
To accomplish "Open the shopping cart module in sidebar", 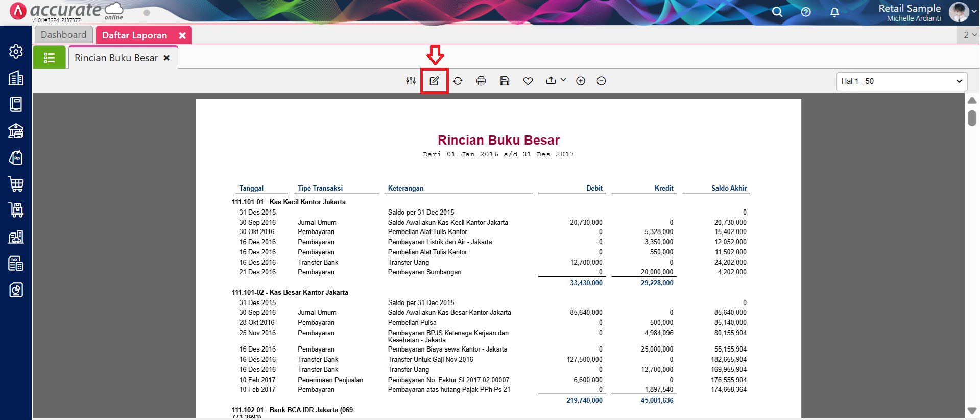I will (x=16, y=184).
